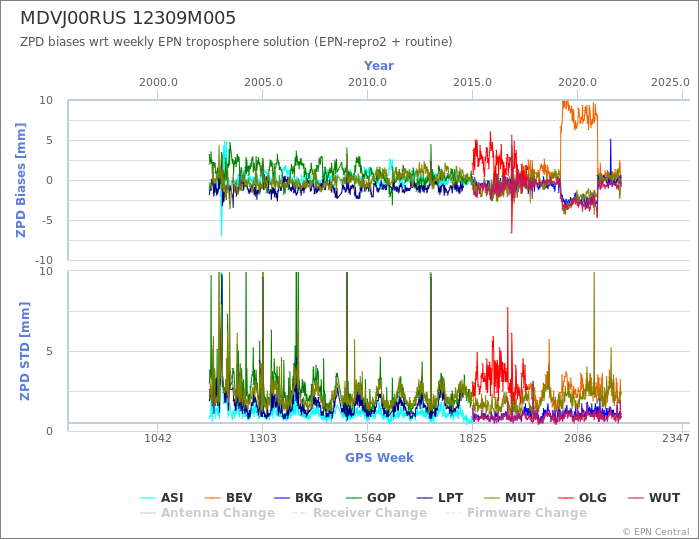
Task: Enable the Receiver Change legend item
Action: point(359,513)
